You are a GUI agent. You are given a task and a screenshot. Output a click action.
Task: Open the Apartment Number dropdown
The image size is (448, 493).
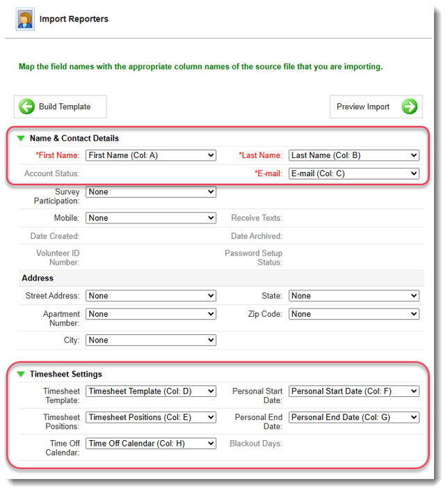[x=150, y=314]
